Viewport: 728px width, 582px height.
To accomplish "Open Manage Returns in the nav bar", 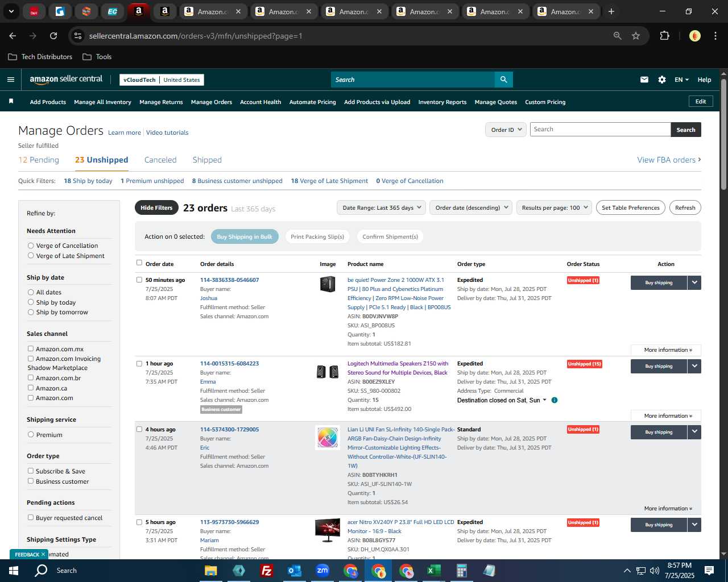I will coord(161,102).
